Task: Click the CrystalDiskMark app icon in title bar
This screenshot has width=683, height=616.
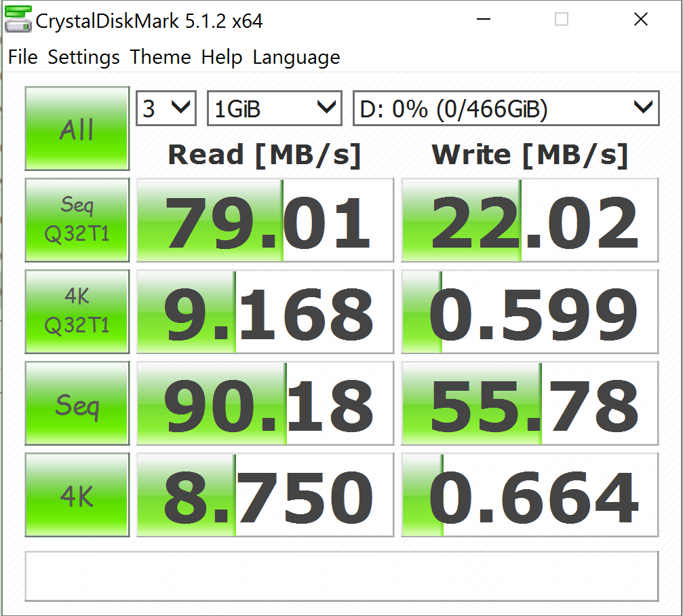Action: 18,19
